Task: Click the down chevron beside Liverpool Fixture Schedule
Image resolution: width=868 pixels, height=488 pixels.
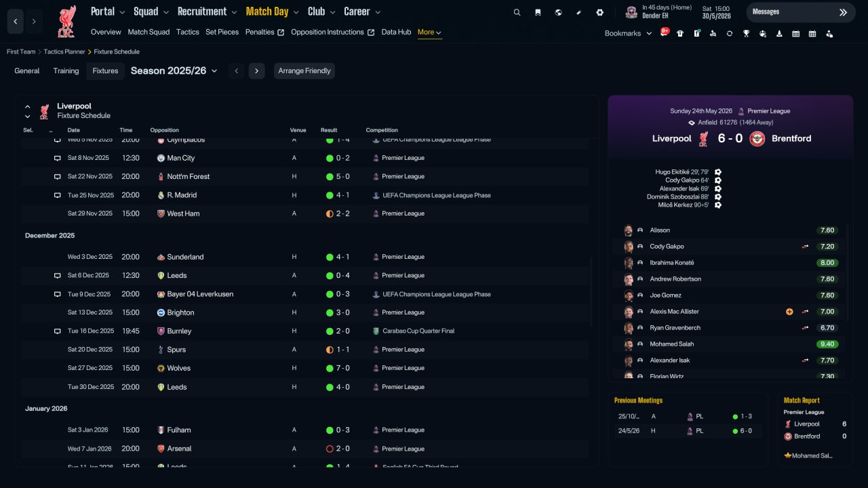Action: coord(28,117)
